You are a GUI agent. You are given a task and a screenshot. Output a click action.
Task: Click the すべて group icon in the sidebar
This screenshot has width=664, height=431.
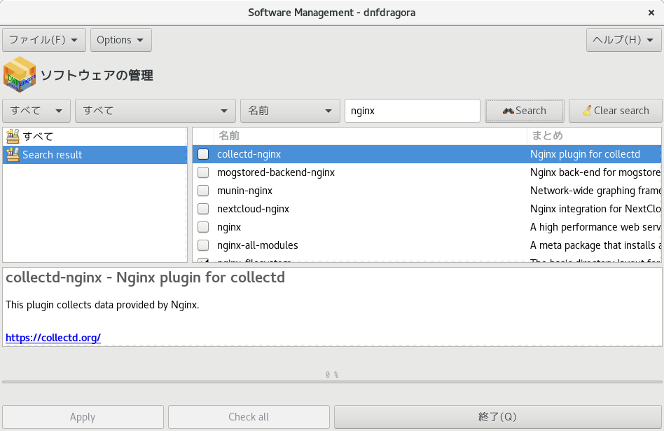pyautogui.click(x=13, y=136)
